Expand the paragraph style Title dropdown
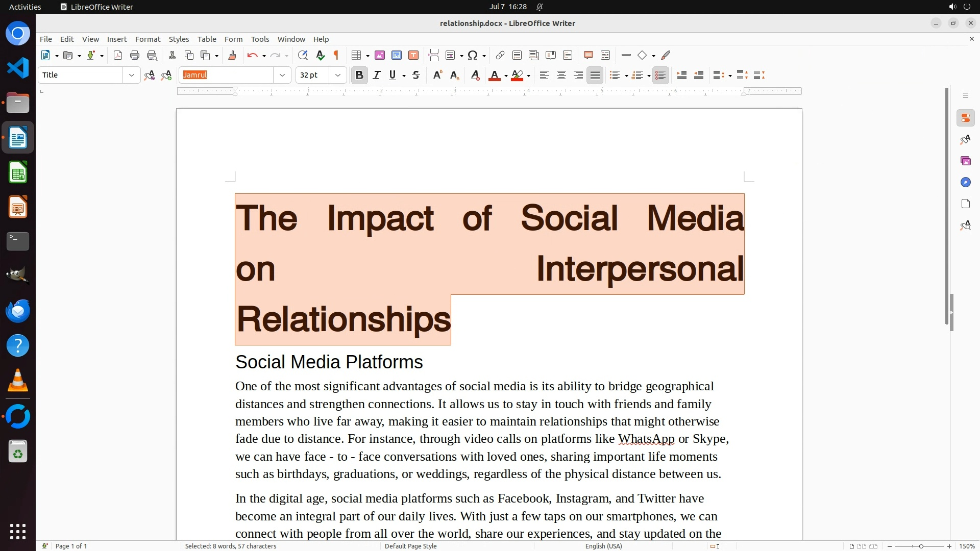The image size is (980, 551). pyautogui.click(x=131, y=75)
